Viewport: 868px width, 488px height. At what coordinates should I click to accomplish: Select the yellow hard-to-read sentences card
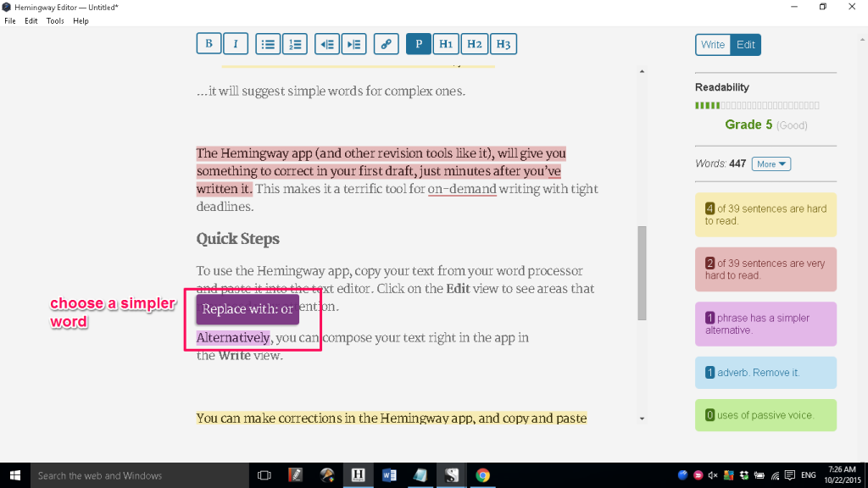[x=765, y=214]
